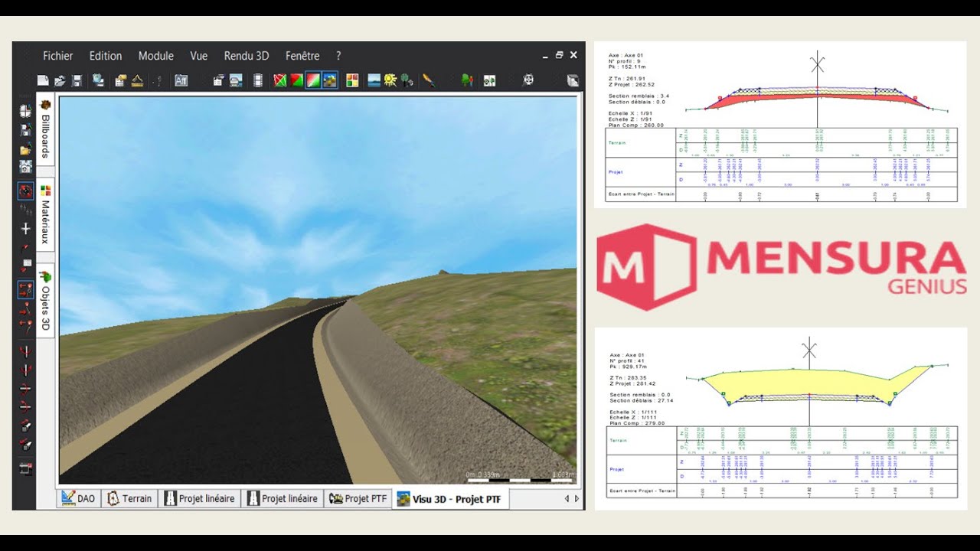Open the Fichier menu
980x551 pixels.
click(58, 56)
